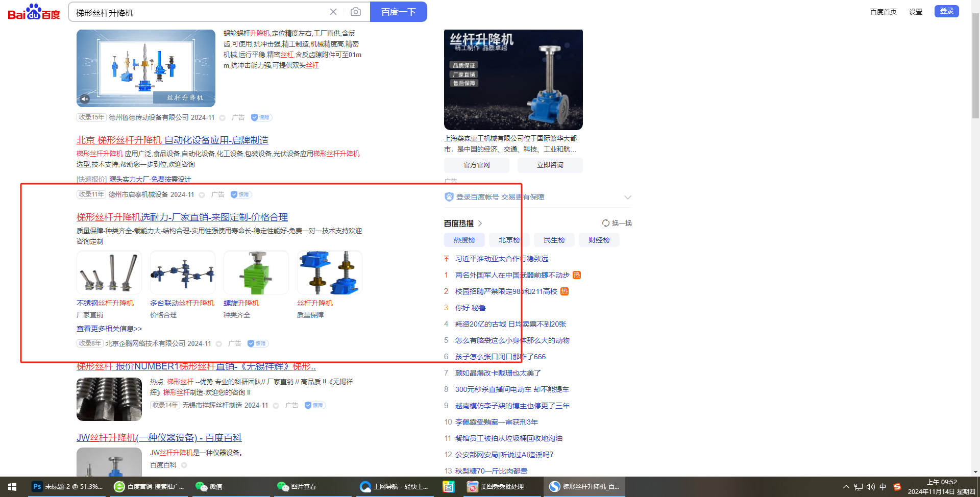Open the 不锈钢丝杆升降机 product thumbnail

(109, 272)
